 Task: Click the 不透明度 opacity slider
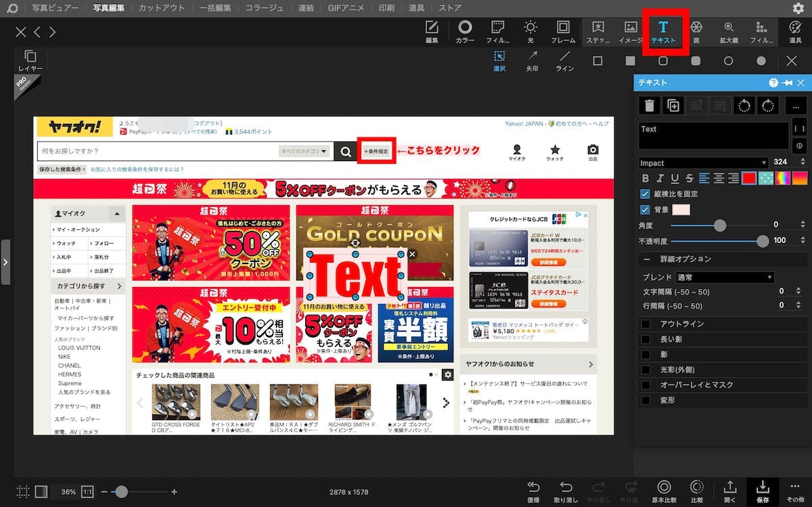click(x=719, y=241)
